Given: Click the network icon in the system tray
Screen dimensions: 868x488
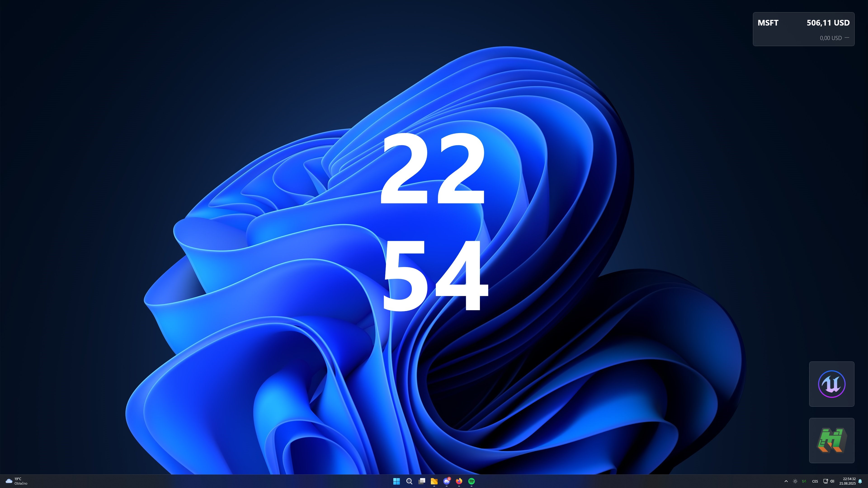Looking at the screenshot, I should [826, 482].
